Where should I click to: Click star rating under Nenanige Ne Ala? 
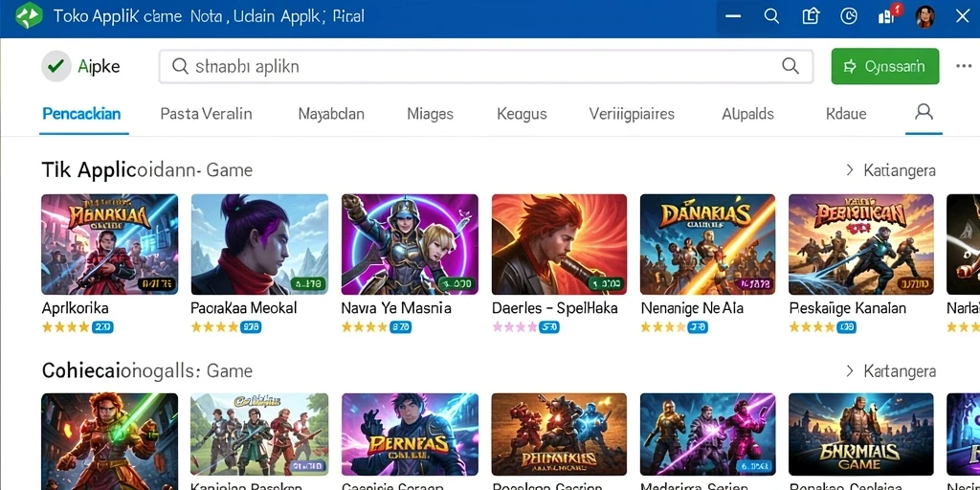(x=663, y=327)
